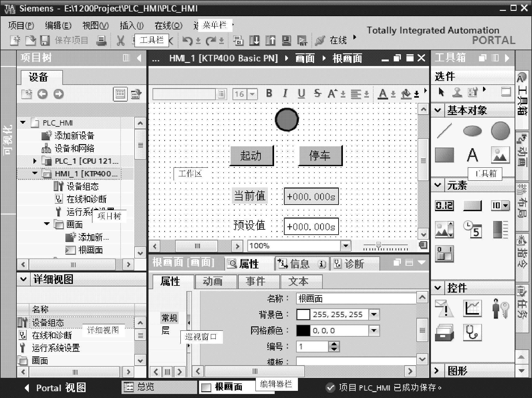
Task: Select switch element in 元素
Action: (x=444, y=254)
